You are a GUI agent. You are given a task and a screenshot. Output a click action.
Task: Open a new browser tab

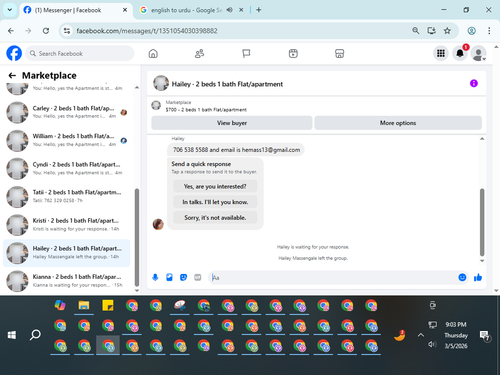[x=259, y=10]
